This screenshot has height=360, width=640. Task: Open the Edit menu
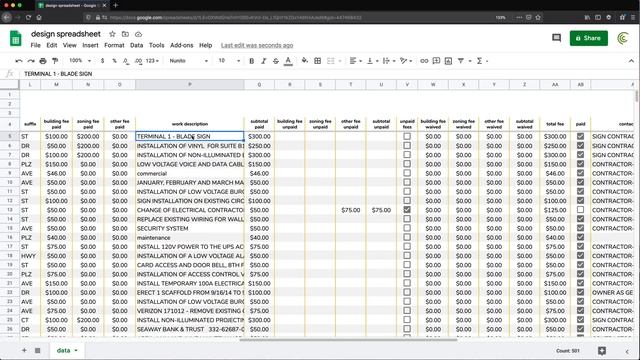point(51,45)
